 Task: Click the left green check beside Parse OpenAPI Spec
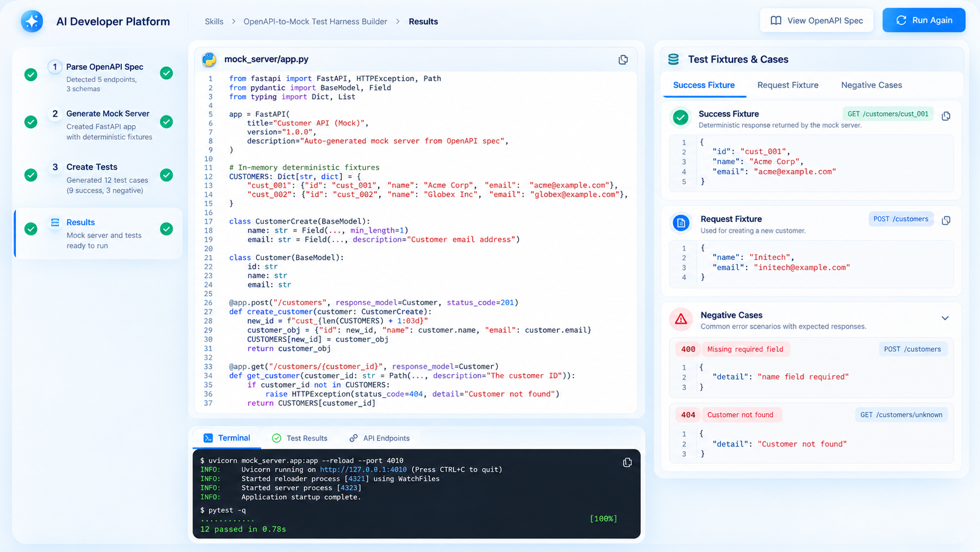pyautogui.click(x=31, y=74)
